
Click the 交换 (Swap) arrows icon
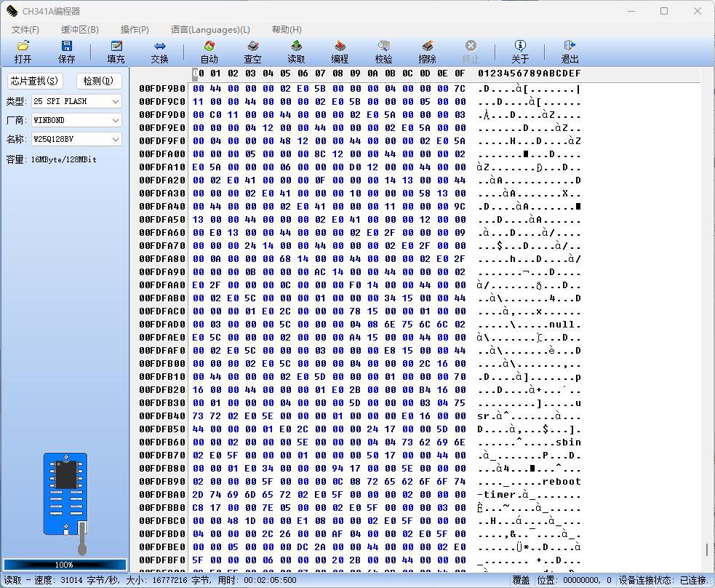click(x=159, y=46)
